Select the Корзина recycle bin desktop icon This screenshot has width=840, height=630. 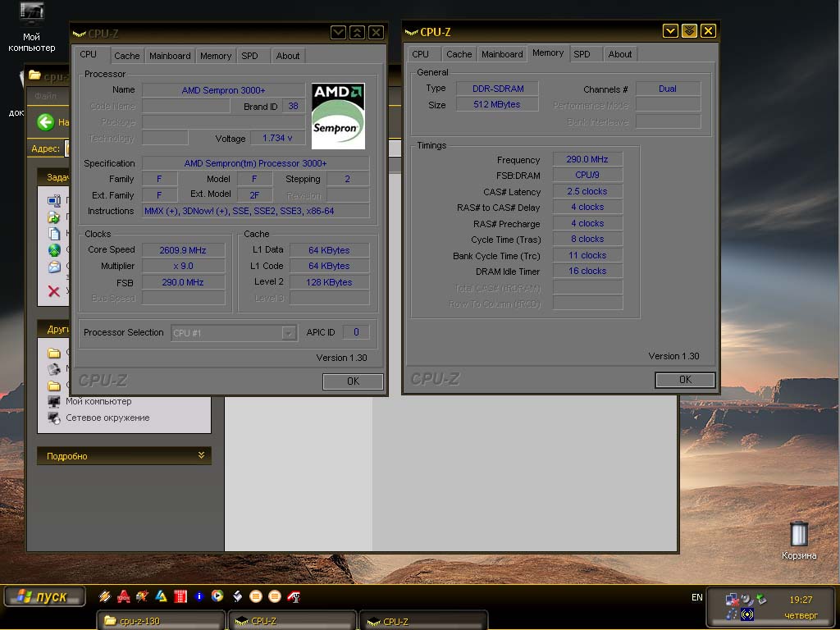(x=799, y=540)
